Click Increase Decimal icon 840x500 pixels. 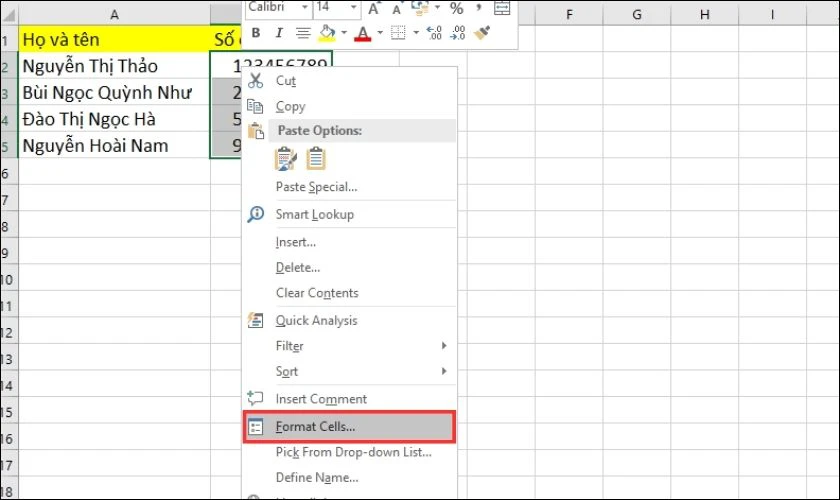(434, 33)
